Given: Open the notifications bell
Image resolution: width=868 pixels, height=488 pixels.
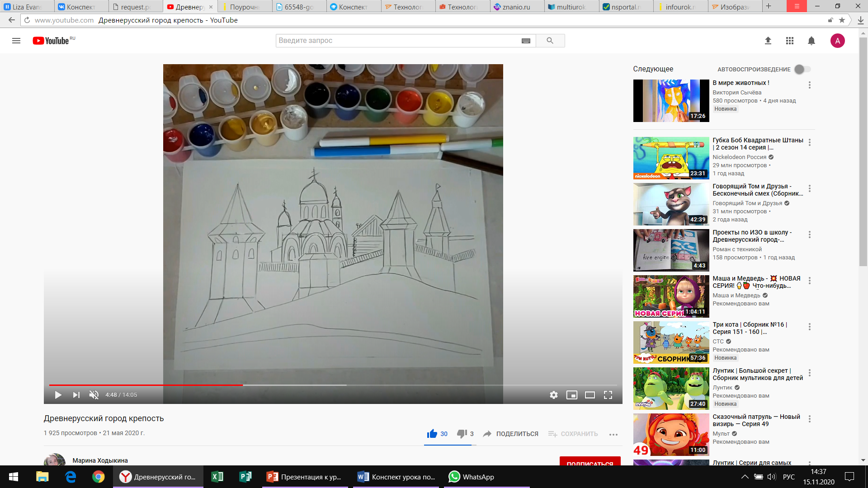Looking at the screenshot, I should tap(811, 41).
